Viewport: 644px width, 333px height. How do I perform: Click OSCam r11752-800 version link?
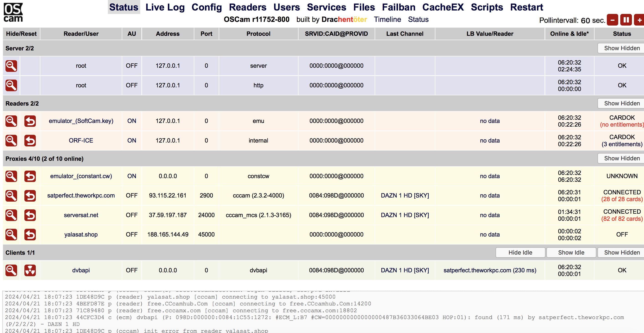[257, 19]
